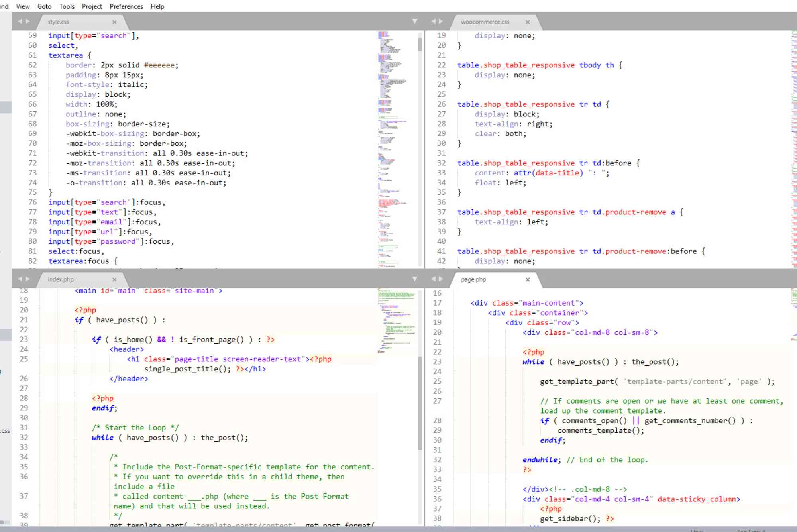Click 'get_sidebar(); ?>' in page.php
Viewport: 797px width, 532px height.
coord(577,518)
